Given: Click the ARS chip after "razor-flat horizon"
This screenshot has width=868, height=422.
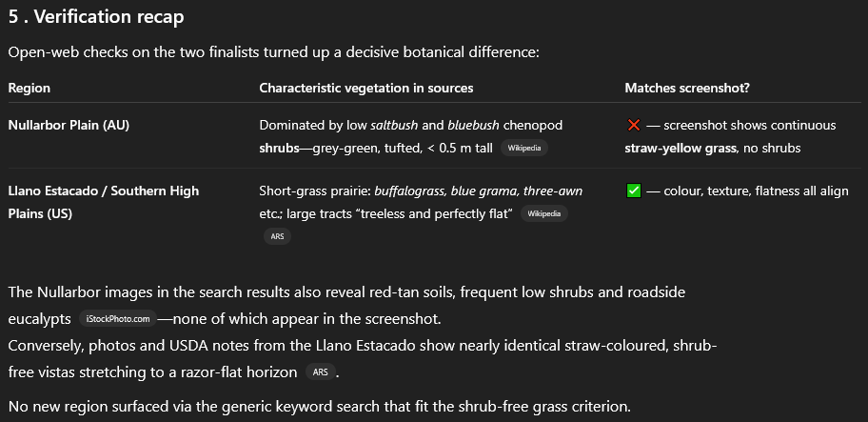Looking at the screenshot, I should click(x=321, y=372).
